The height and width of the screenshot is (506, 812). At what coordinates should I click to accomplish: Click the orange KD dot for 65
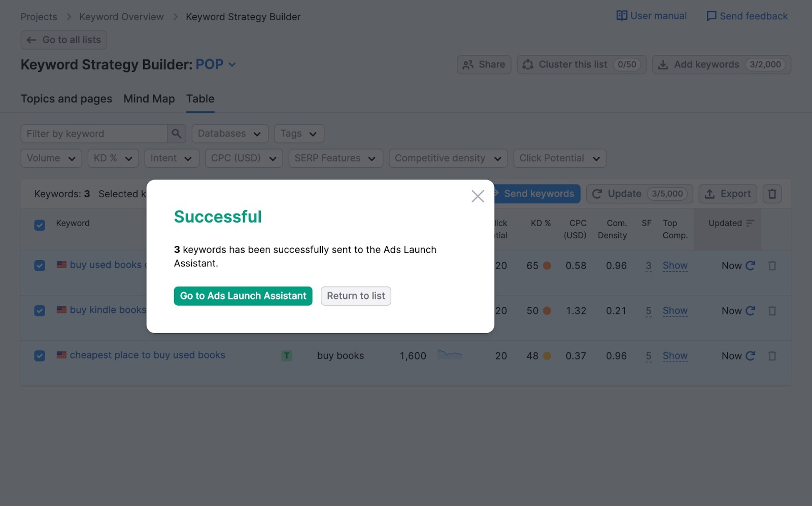click(x=547, y=266)
